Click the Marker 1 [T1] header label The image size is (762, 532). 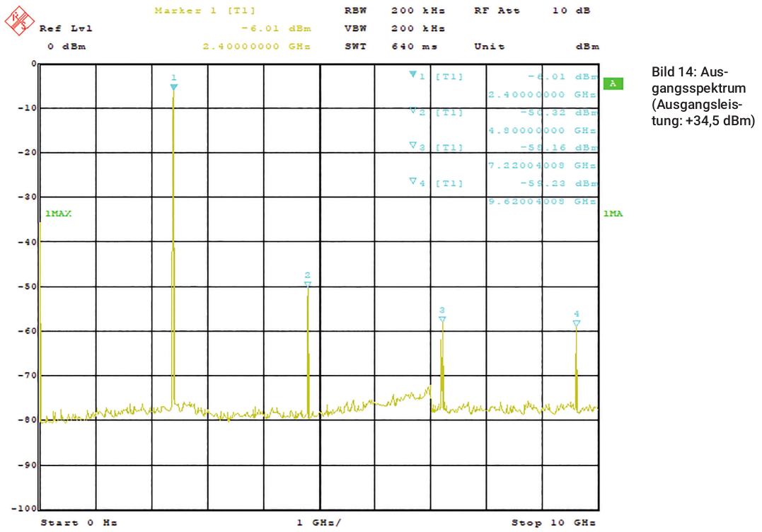pos(205,11)
